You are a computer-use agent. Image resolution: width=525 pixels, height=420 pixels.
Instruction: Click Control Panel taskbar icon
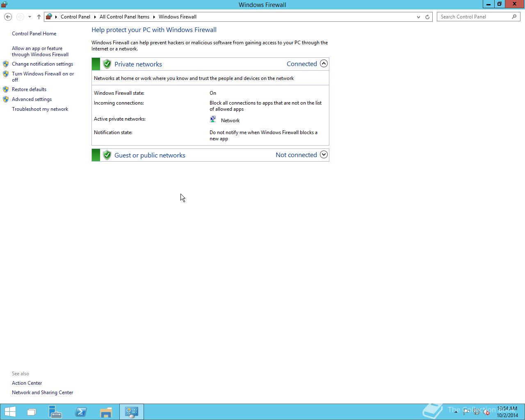point(132,412)
